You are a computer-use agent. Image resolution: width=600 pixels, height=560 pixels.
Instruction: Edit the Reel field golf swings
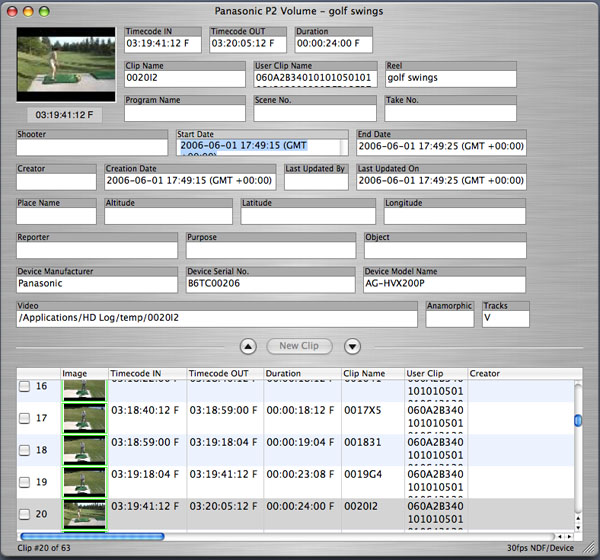click(451, 78)
